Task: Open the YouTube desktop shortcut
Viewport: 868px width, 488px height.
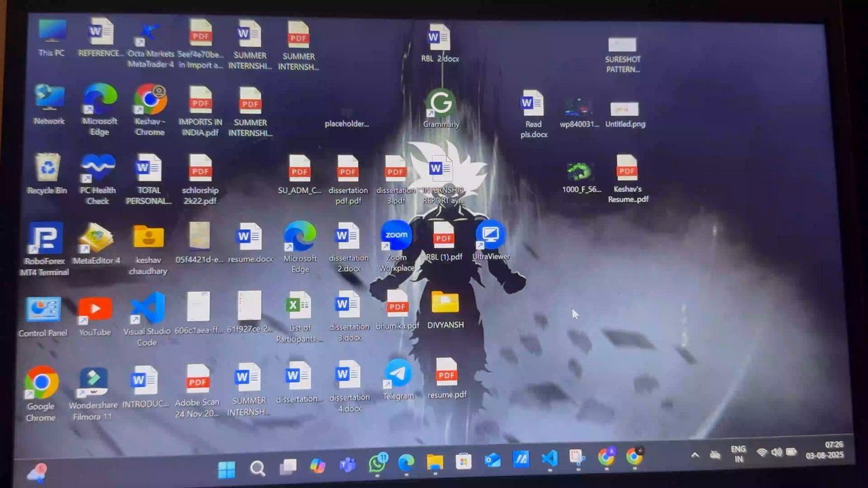Action: (95, 317)
